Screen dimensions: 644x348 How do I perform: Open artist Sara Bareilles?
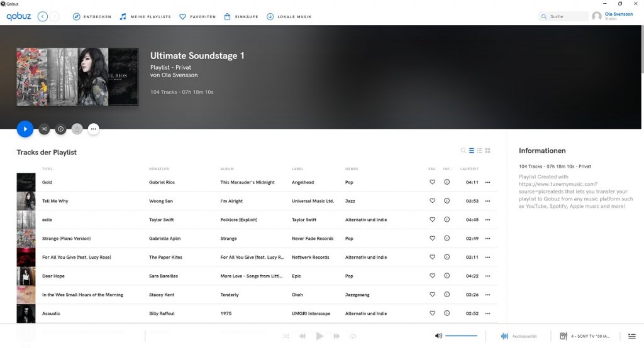[164, 276]
